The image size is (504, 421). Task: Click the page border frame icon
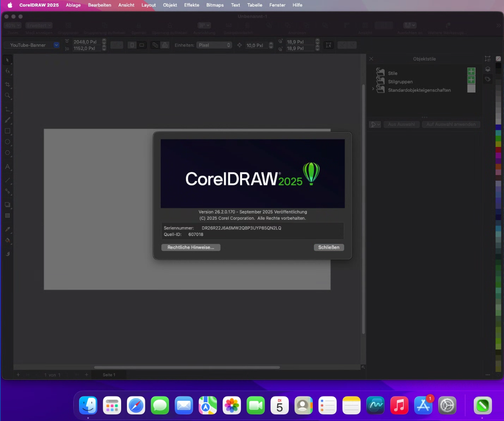[x=328, y=45]
